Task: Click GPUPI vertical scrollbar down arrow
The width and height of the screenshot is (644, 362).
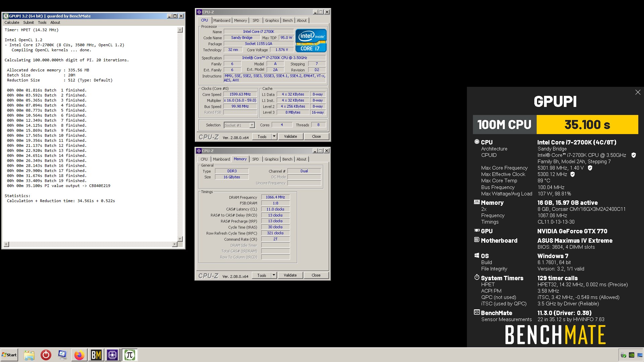Action: (x=180, y=239)
